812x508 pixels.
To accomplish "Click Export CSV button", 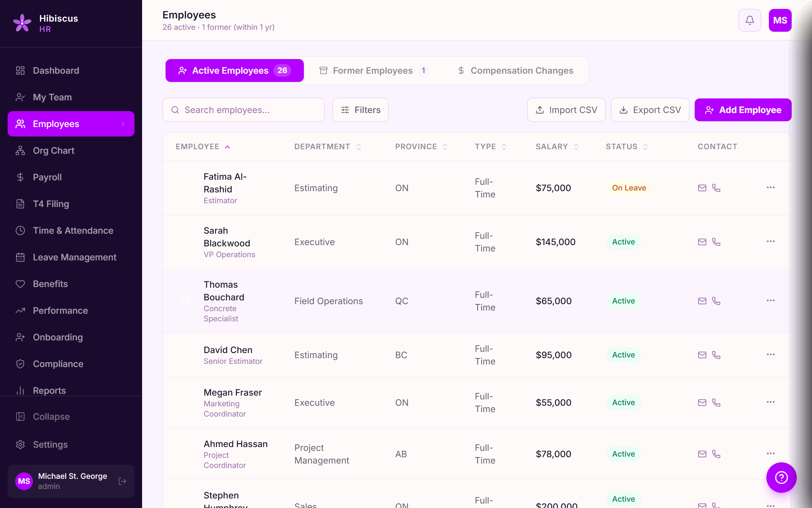I will pos(650,110).
